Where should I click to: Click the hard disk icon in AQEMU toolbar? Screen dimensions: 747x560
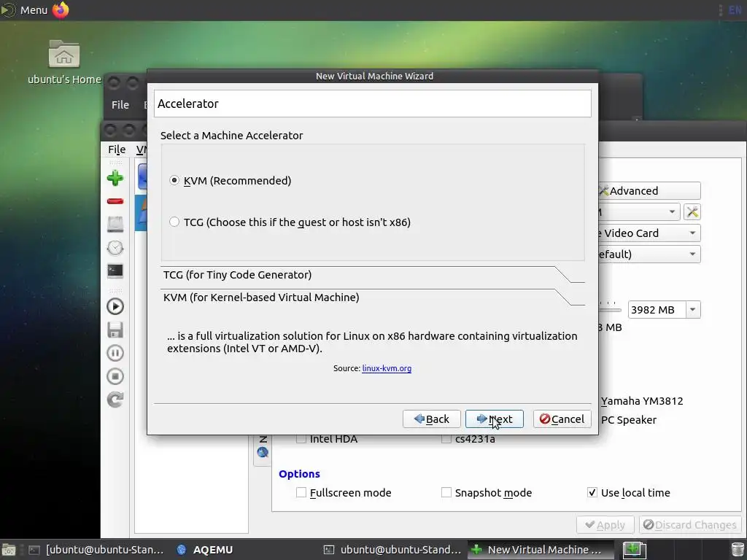(x=115, y=225)
